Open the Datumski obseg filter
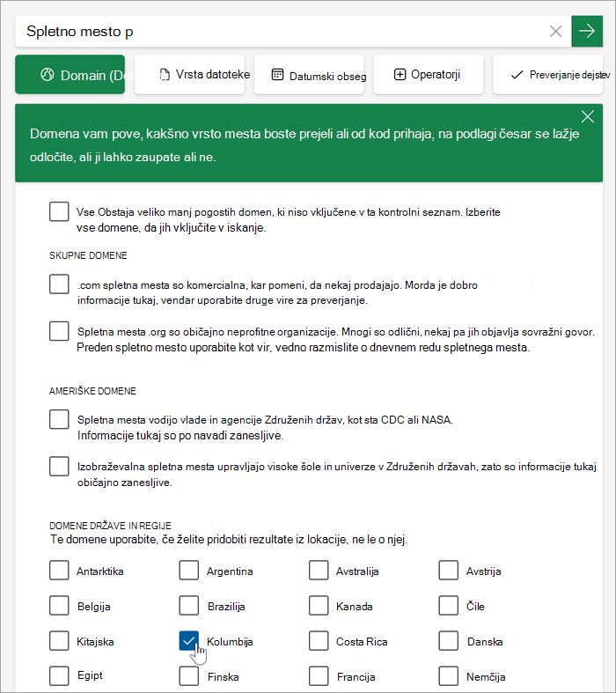This screenshot has height=693, width=616. pyautogui.click(x=309, y=74)
